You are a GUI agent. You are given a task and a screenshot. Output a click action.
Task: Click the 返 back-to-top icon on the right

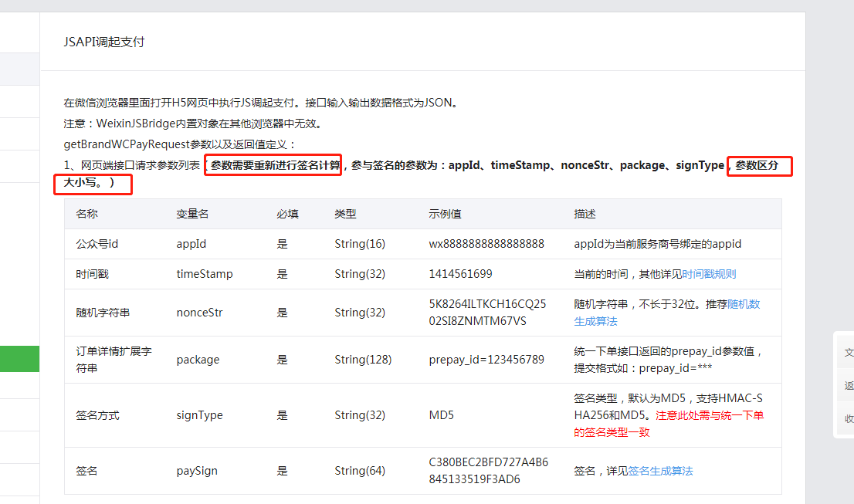point(847,386)
